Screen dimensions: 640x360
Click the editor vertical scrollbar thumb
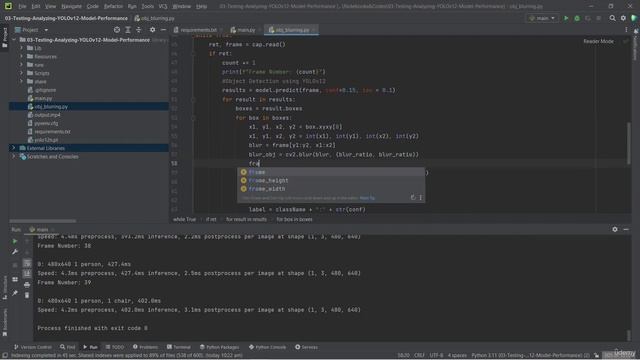[x=629, y=143]
